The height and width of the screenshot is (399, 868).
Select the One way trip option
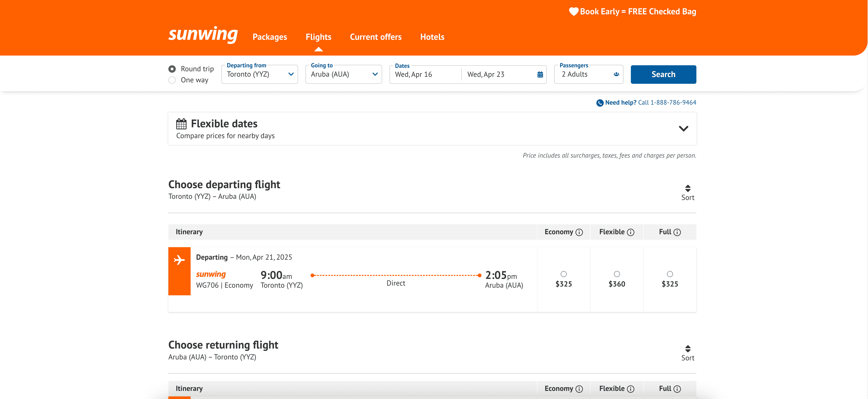point(172,80)
